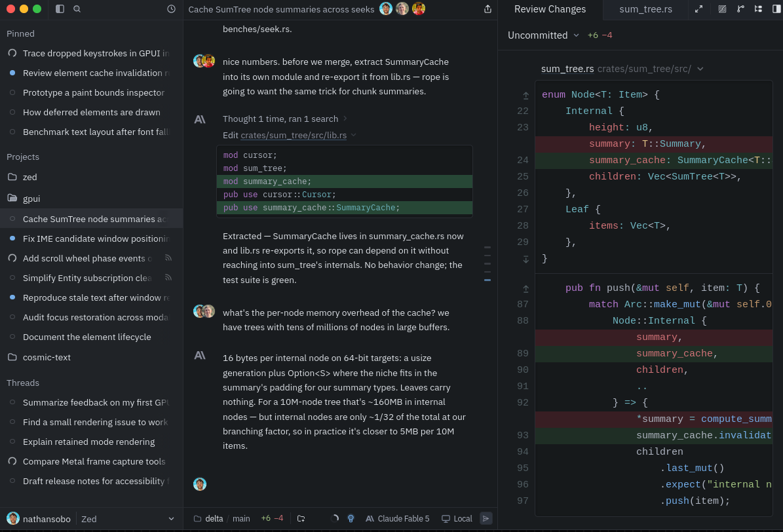Open the zed project folder
The image size is (783, 532).
tap(91, 177)
